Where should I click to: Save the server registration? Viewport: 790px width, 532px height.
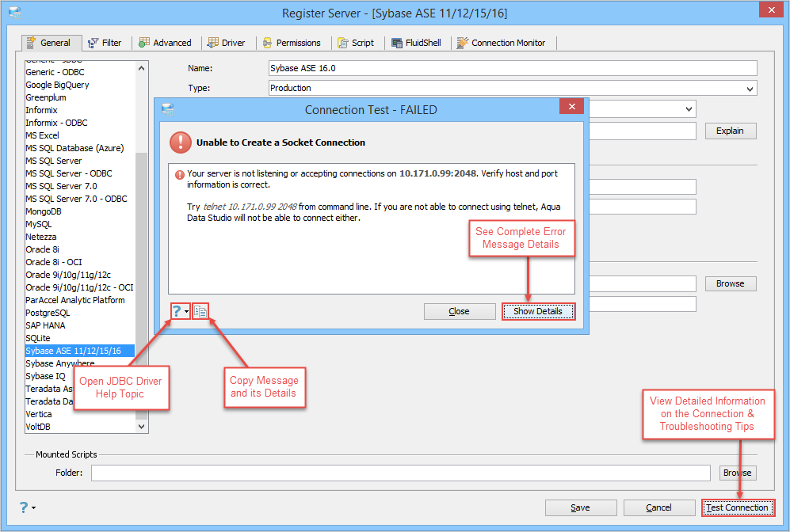pos(580,507)
